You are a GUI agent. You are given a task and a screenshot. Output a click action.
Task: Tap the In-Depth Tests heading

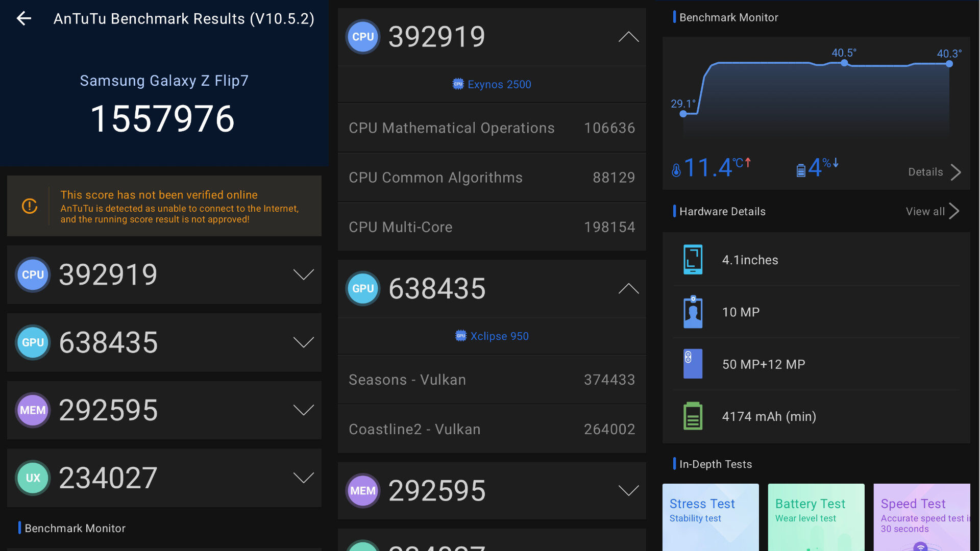point(716,464)
